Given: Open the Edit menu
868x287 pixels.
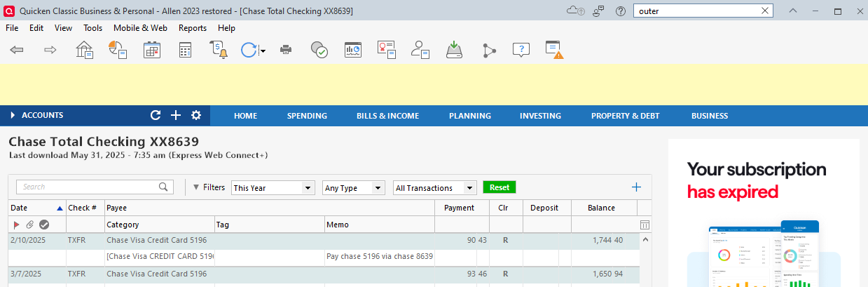Looking at the screenshot, I should (x=36, y=28).
